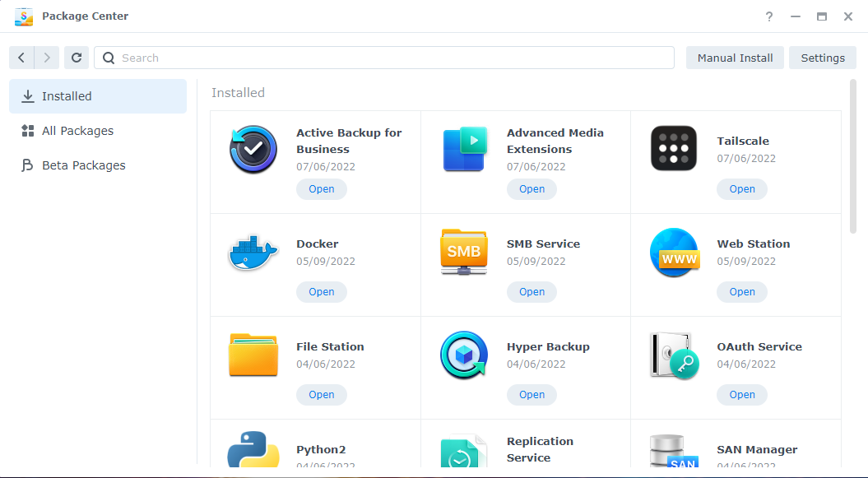
Task: Click the back navigation arrow
Action: (x=21, y=58)
